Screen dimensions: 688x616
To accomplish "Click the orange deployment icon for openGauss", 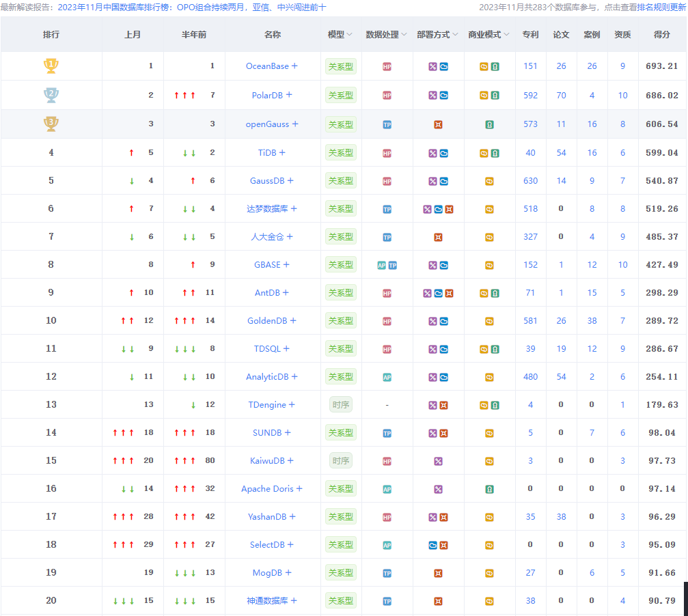I will [438, 124].
